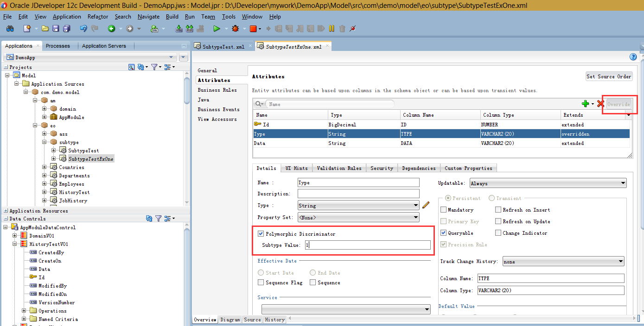Click the red Terminate square icon
Image resolution: width=644 pixels, height=326 pixels.
(253, 29)
